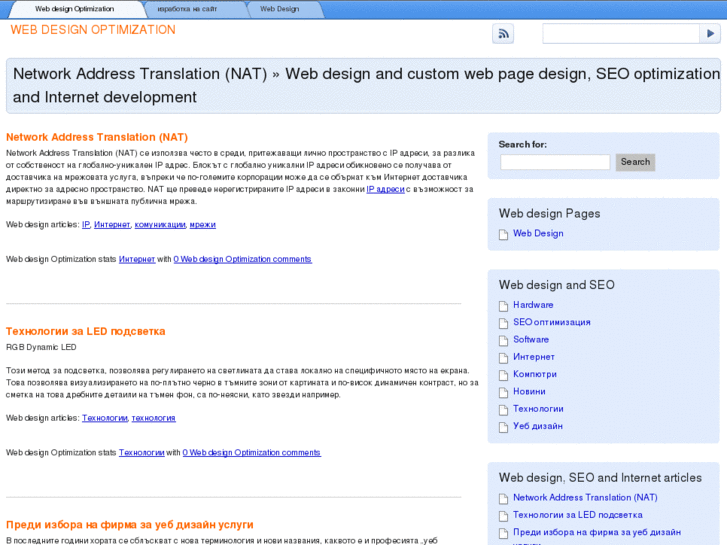The width and height of the screenshot is (727, 545).
Task: Open Уеб дизайн category link
Action: click(538, 426)
